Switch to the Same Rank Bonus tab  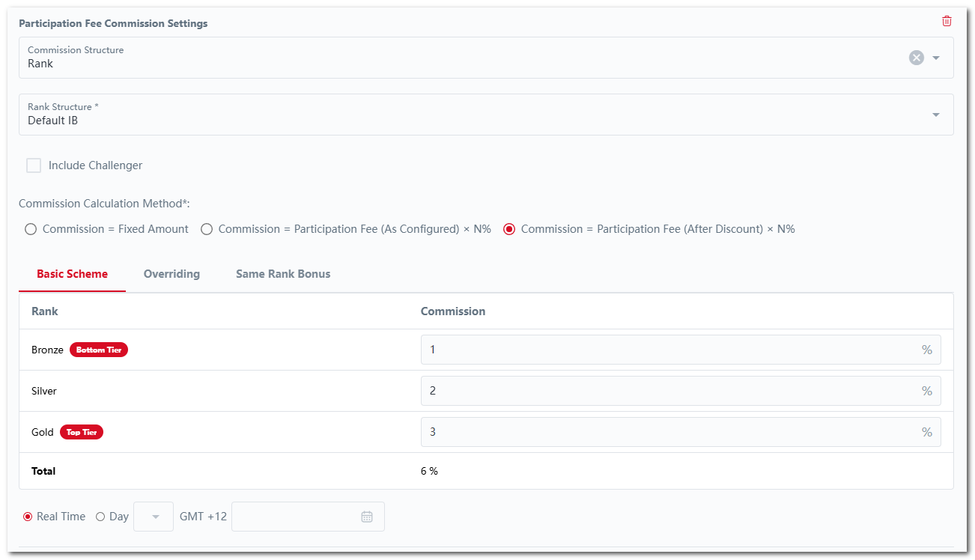(x=283, y=274)
